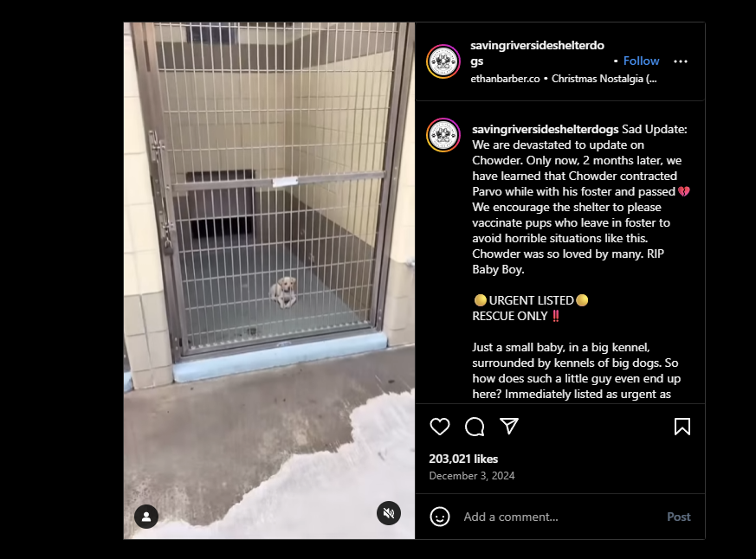Open the emoji picker smiley icon
The height and width of the screenshot is (559, 756).
tap(440, 517)
